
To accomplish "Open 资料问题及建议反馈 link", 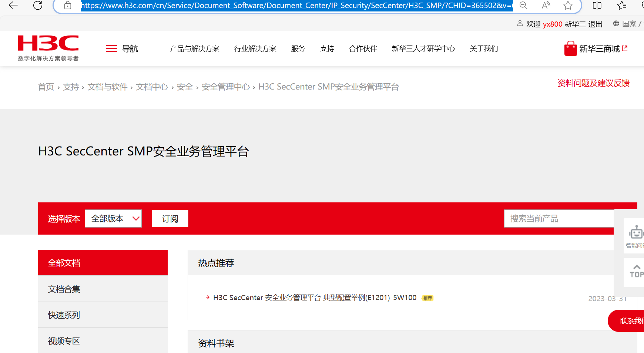I will (x=593, y=83).
